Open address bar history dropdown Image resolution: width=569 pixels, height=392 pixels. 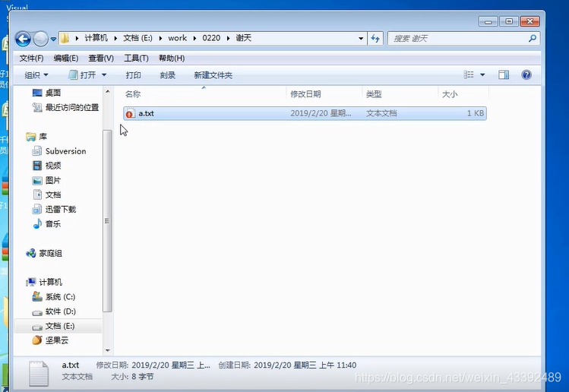361,39
